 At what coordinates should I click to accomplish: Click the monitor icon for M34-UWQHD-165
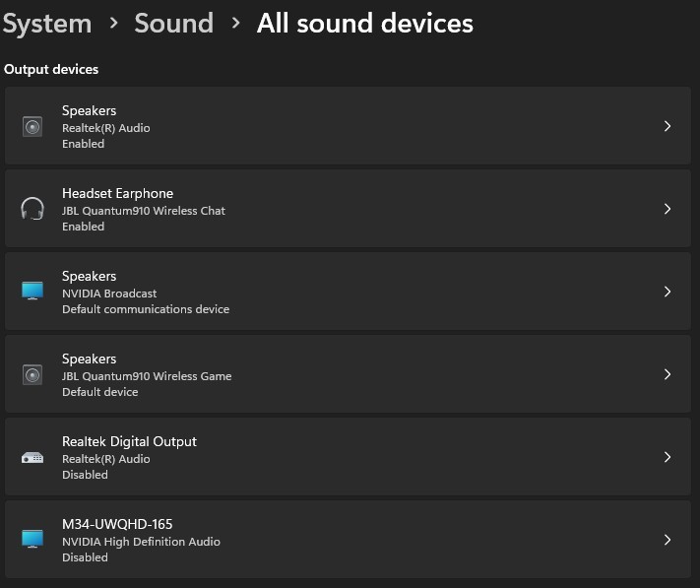coord(32,539)
